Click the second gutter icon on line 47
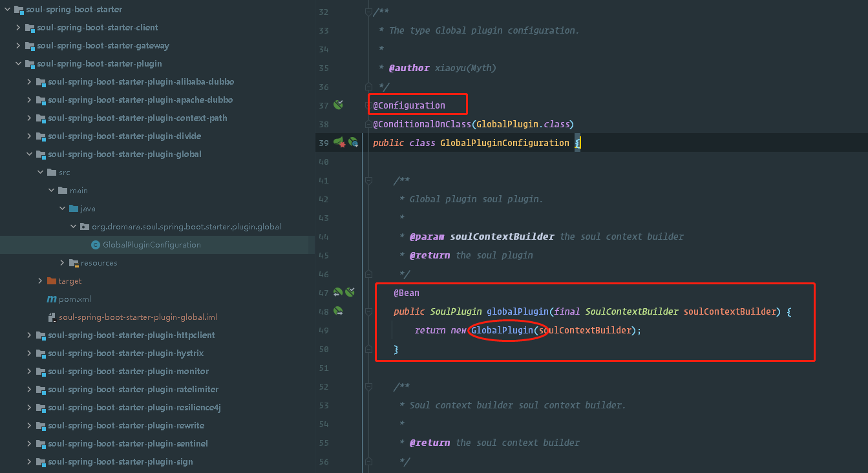The height and width of the screenshot is (473, 868). pos(350,293)
